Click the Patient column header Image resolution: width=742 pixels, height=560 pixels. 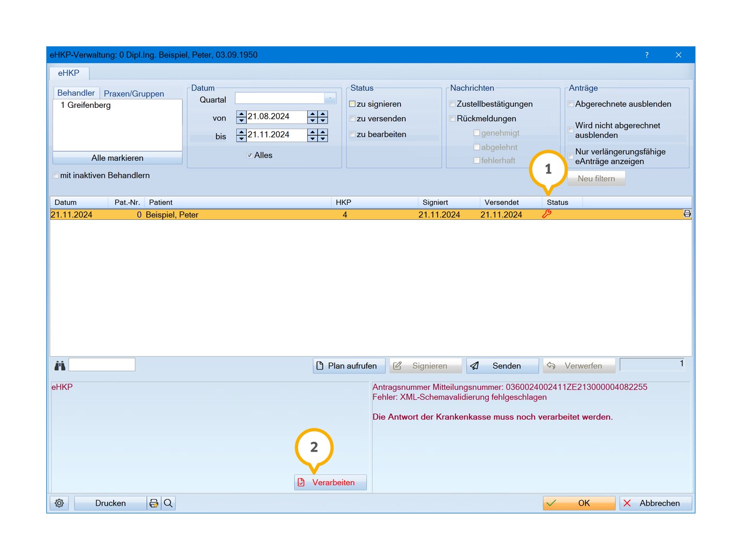238,202
